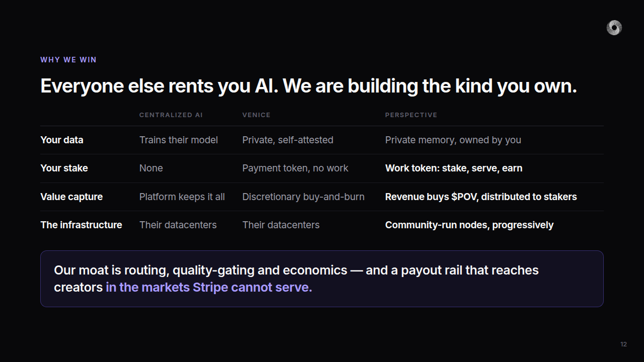The width and height of the screenshot is (644, 362).
Task: Click the moat callout box text
Action: (296, 279)
